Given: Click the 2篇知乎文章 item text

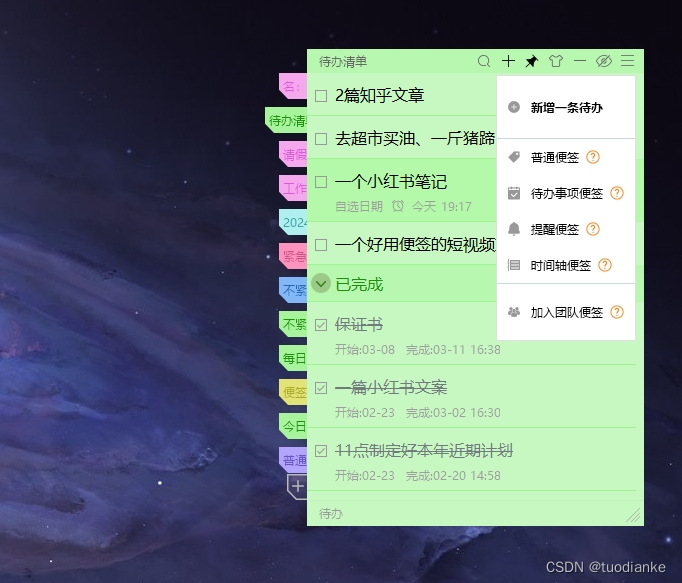Looking at the screenshot, I should coord(379,95).
